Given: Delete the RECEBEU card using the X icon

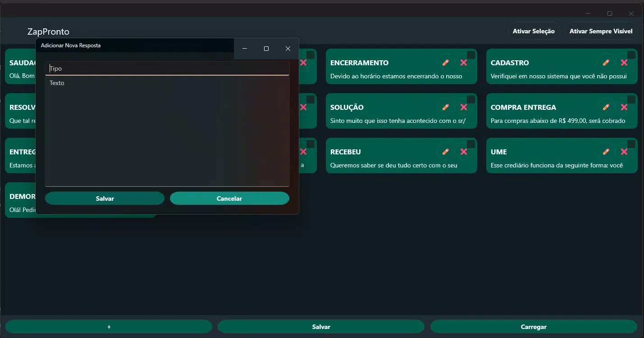Looking at the screenshot, I should (464, 152).
